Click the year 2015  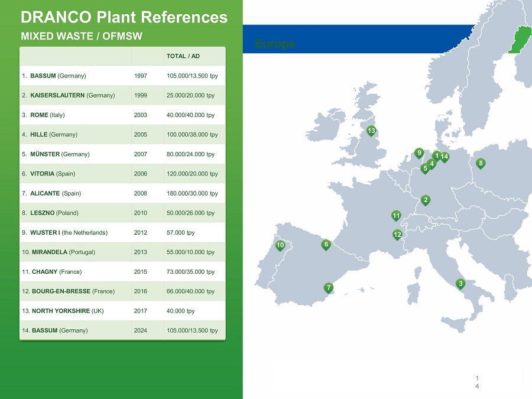tap(141, 272)
